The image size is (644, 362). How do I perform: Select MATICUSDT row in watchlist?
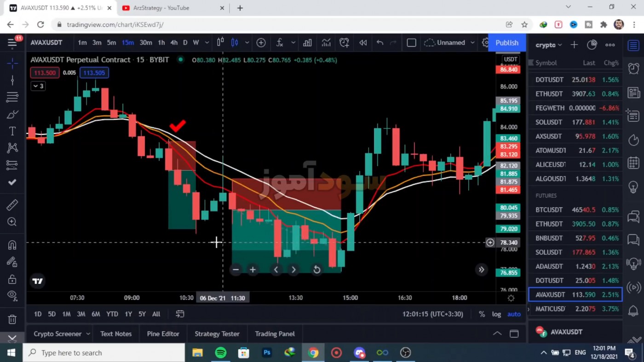(575, 309)
